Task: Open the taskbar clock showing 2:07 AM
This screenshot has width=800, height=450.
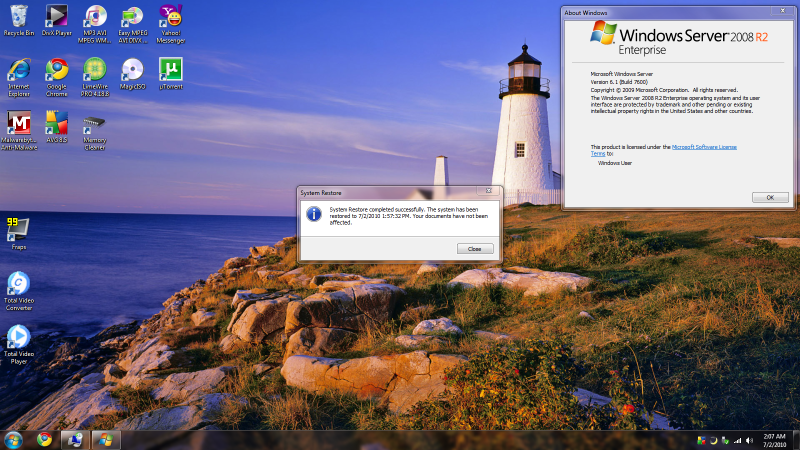Action: 774,440
